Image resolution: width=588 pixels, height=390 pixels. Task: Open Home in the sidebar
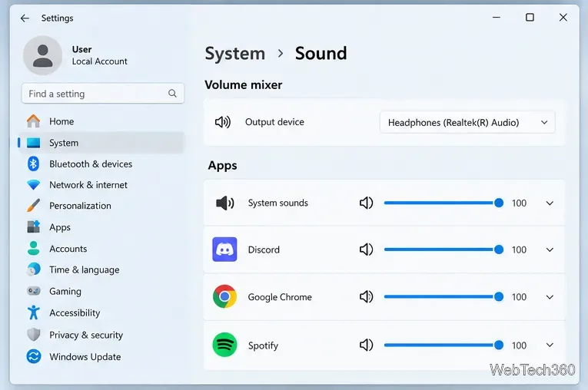101,121
